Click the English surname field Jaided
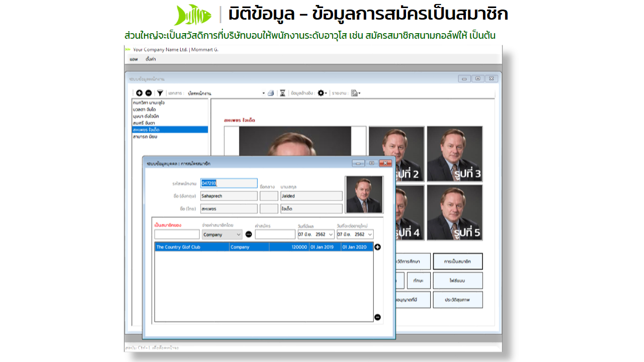644x362 pixels. pyautogui.click(x=311, y=196)
